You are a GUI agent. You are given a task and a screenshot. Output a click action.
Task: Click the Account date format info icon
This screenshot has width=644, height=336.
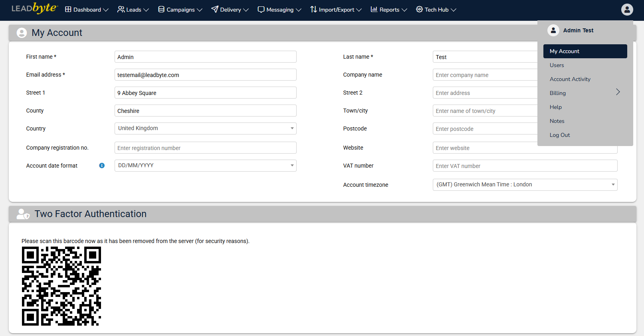(x=102, y=166)
